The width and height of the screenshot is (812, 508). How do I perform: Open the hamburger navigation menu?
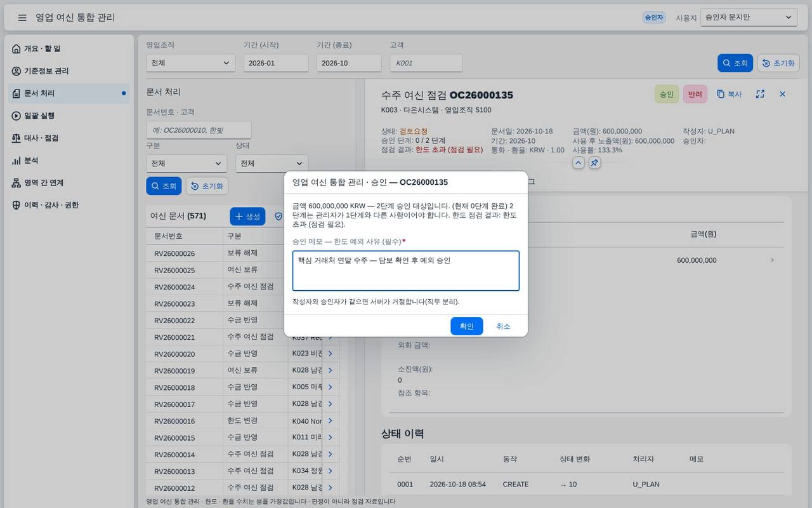click(x=22, y=18)
